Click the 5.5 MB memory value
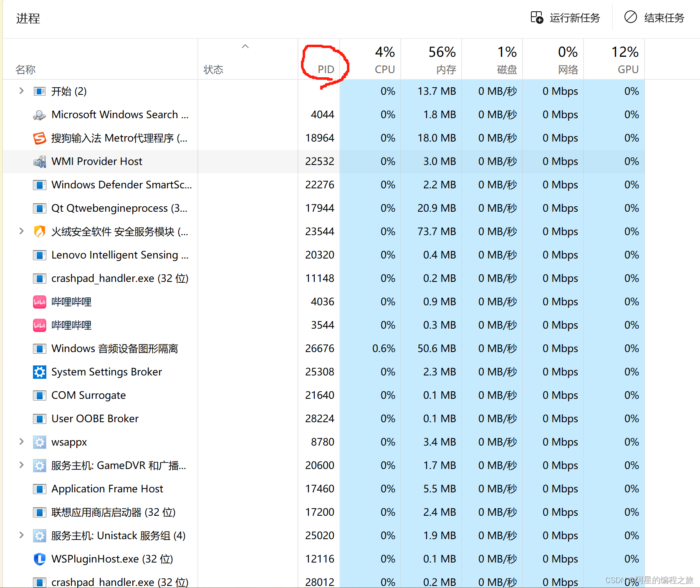The image size is (700, 588). (x=440, y=489)
